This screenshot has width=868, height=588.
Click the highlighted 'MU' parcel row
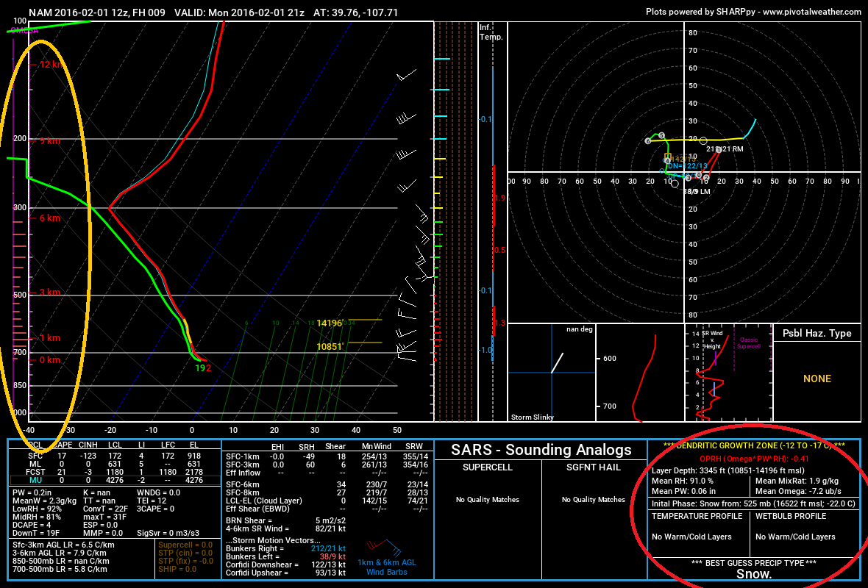[115, 481]
